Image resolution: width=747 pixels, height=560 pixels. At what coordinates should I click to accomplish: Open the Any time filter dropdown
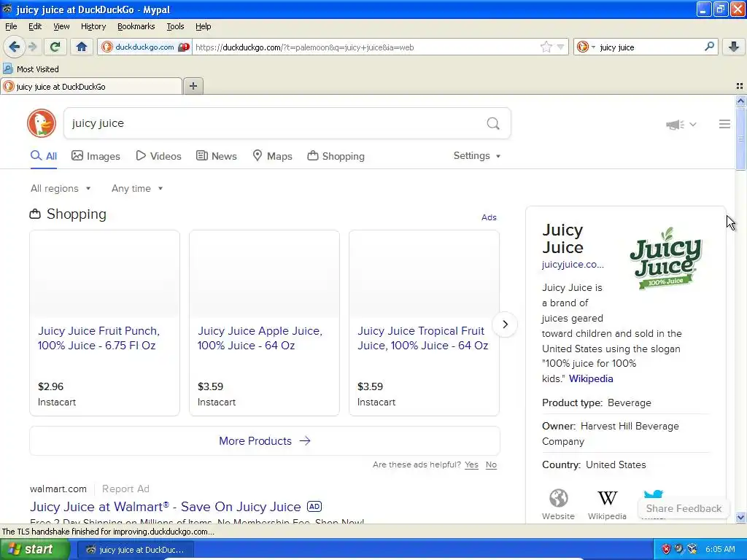click(137, 189)
